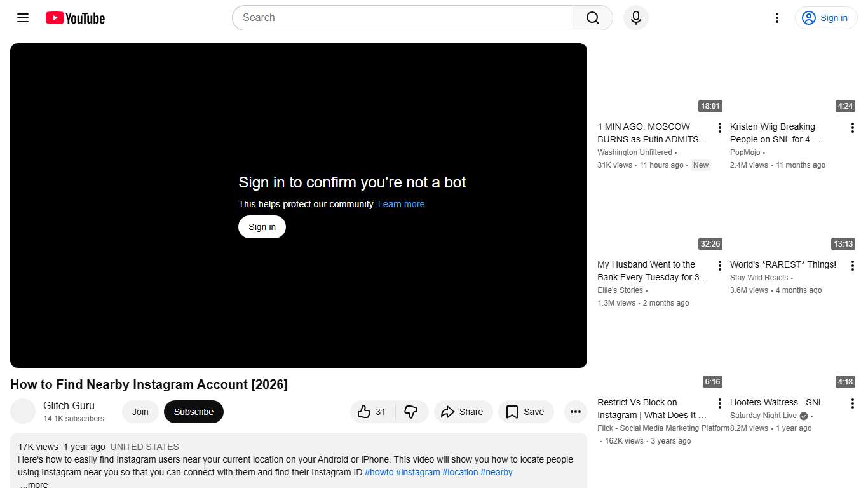
Task: Open options menu for the Kristen Wiig video
Action: pos(852,127)
